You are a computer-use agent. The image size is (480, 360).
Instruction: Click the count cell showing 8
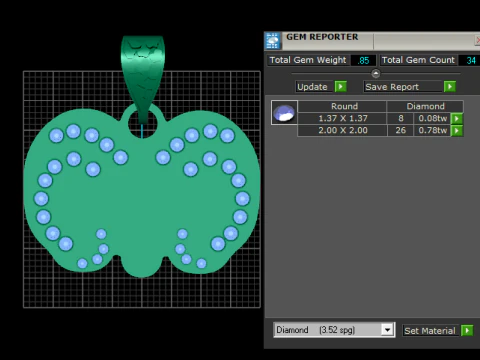(x=401, y=118)
